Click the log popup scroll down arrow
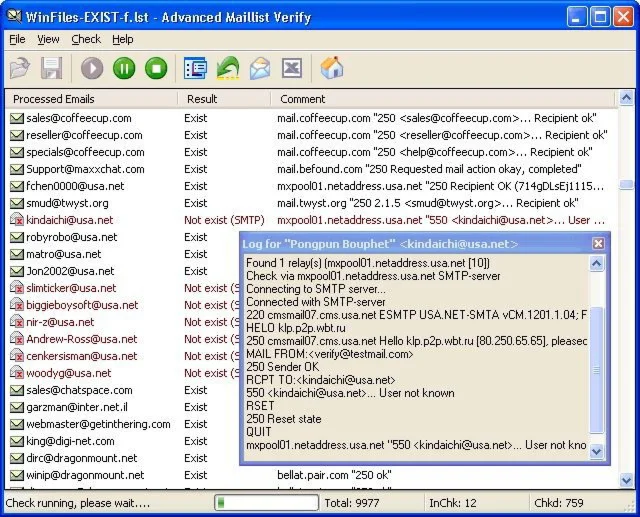 click(x=597, y=452)
